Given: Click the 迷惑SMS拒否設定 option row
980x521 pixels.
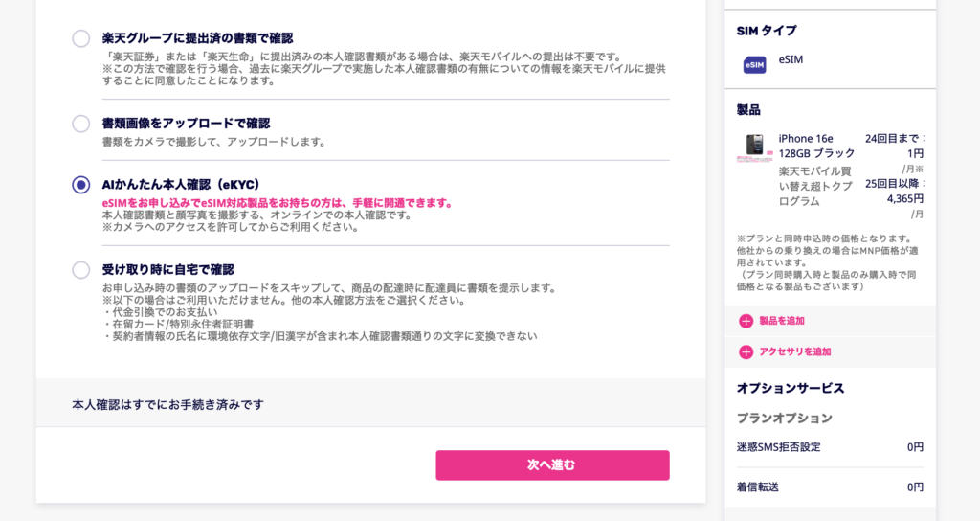Looking at the screenshot, I should pyautogui.click(x=829, y=447).
